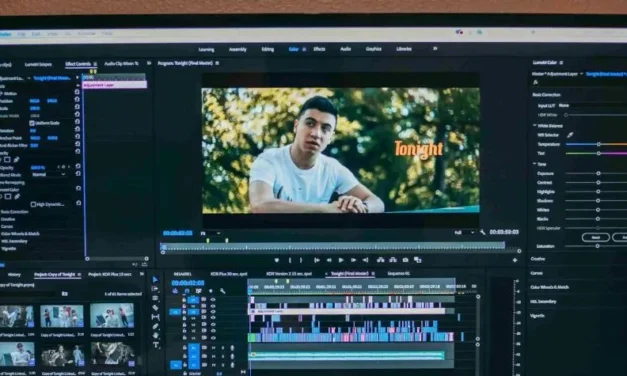The height and width of the screenshot is (376, 627).
Task: Click the Lift button in program monitor
Action: (x=380, y=260)
